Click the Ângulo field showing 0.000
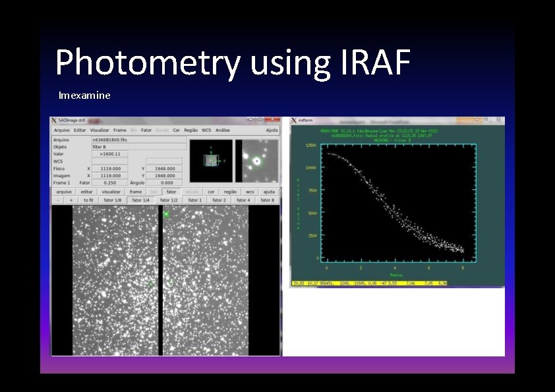The image size is (555, 392). (x=164, y=183)
